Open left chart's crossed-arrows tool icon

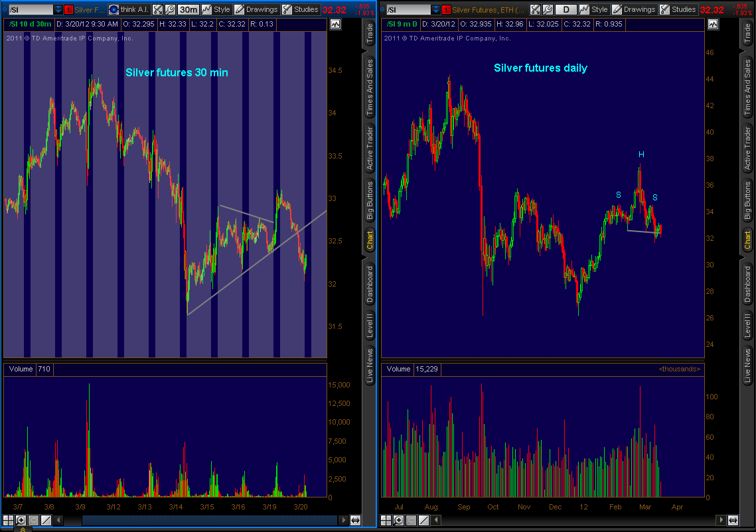[158, 9]
